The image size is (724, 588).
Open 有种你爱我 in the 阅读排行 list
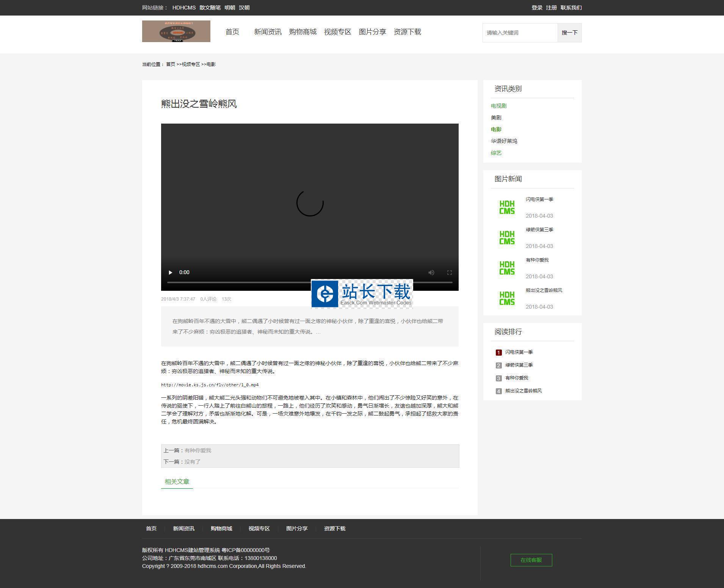coord(517,378)
